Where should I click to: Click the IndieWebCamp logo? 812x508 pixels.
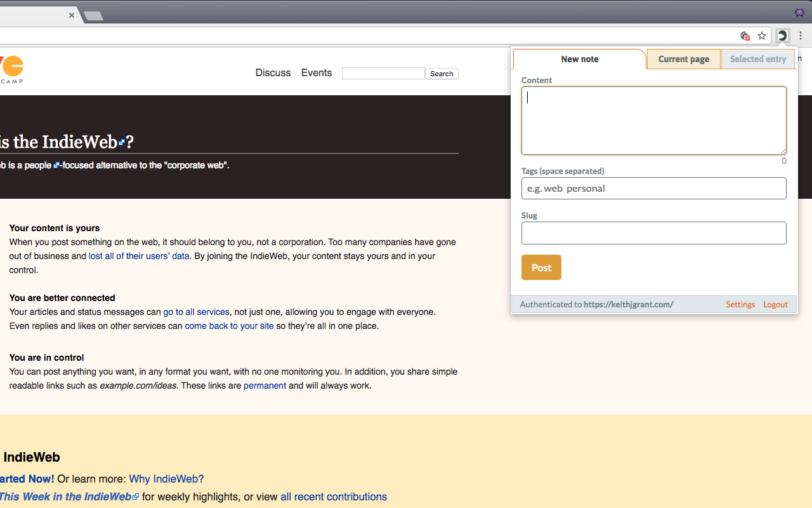click(x=11, y=70)
